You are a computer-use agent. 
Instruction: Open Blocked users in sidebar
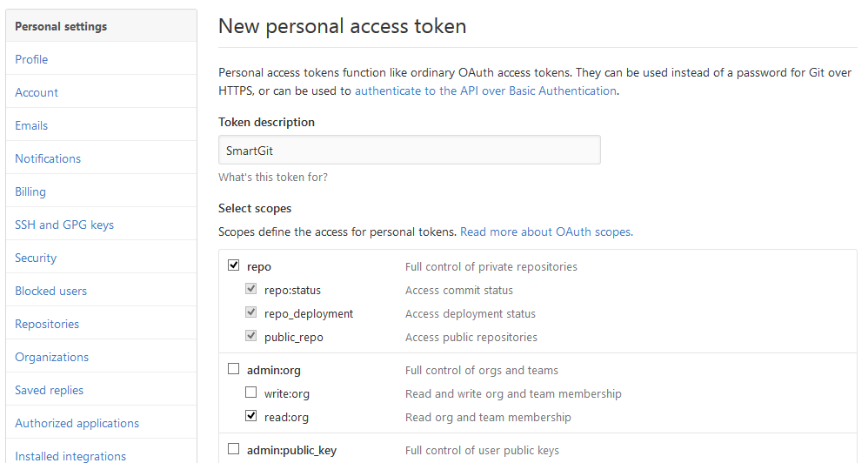[50, 291]
